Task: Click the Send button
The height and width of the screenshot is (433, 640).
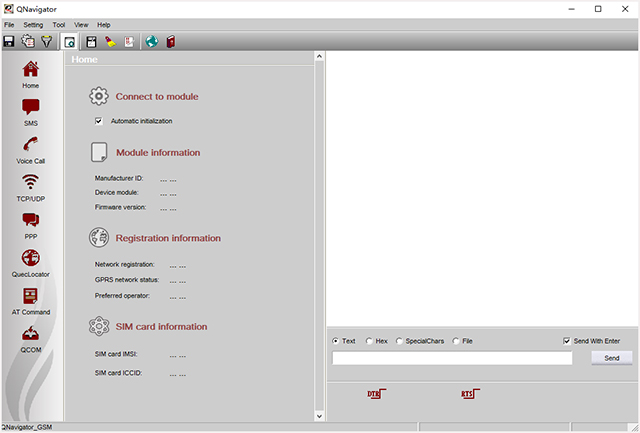Action: point(611,358)
